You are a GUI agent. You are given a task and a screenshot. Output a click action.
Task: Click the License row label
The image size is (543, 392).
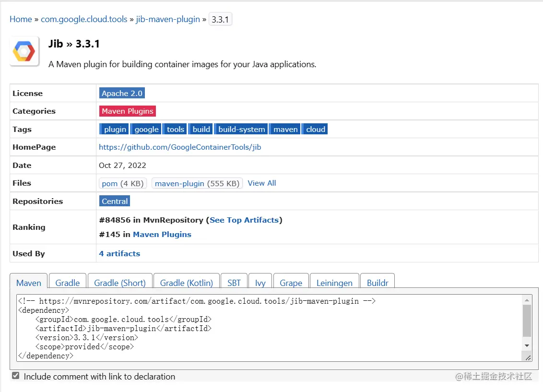[27, 93]
